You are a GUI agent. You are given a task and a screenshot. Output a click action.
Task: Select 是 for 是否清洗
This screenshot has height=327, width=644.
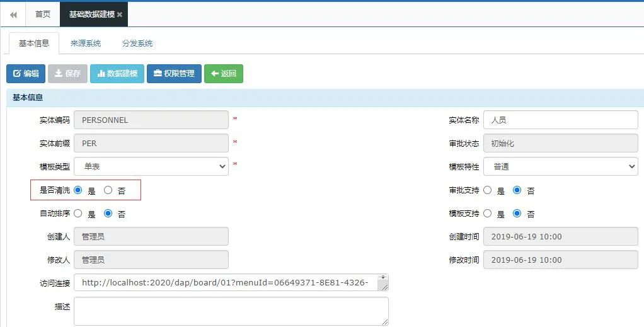pyautogui.click(x=78, y=190)
